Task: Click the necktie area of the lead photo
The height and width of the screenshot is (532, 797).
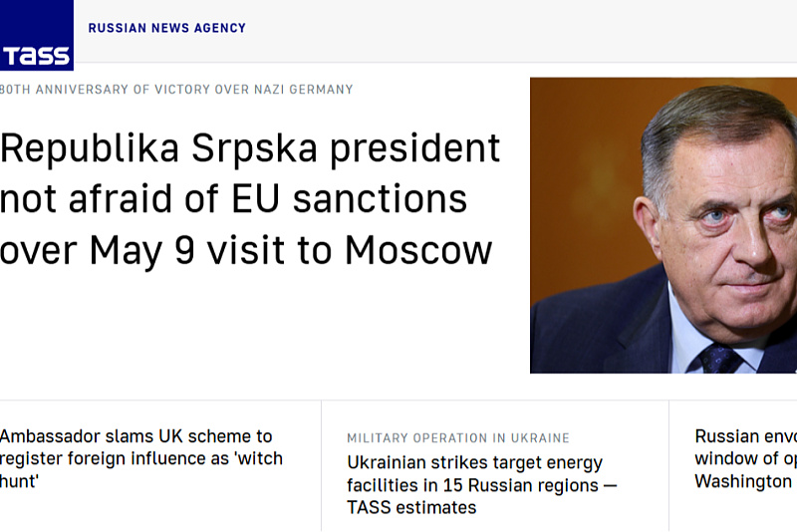Action: pos(720,359)
